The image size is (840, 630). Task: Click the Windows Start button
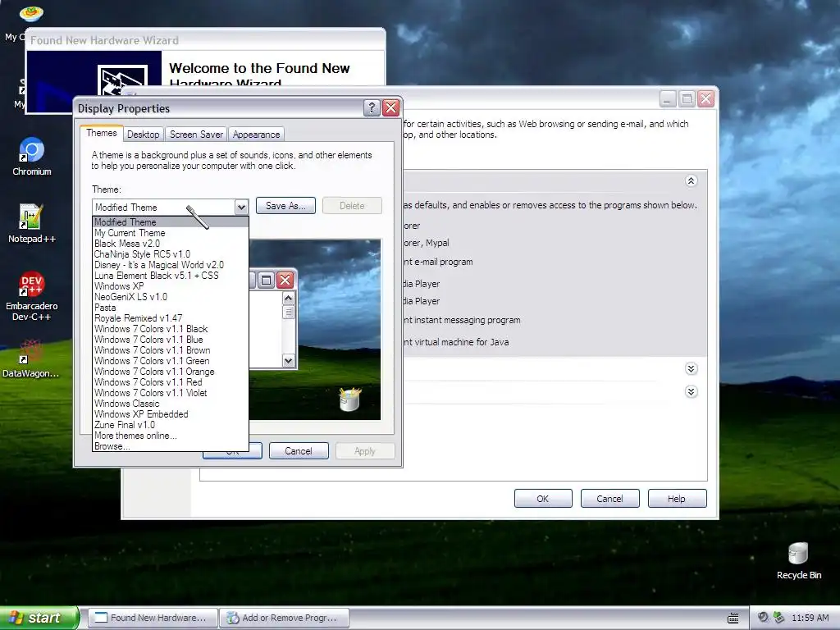pos(39,618)
